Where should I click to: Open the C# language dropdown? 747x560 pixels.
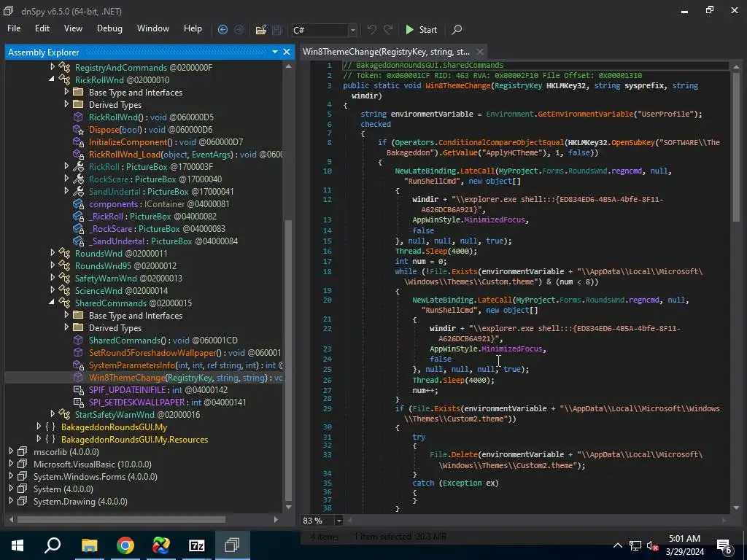click(x=352, y=30)
